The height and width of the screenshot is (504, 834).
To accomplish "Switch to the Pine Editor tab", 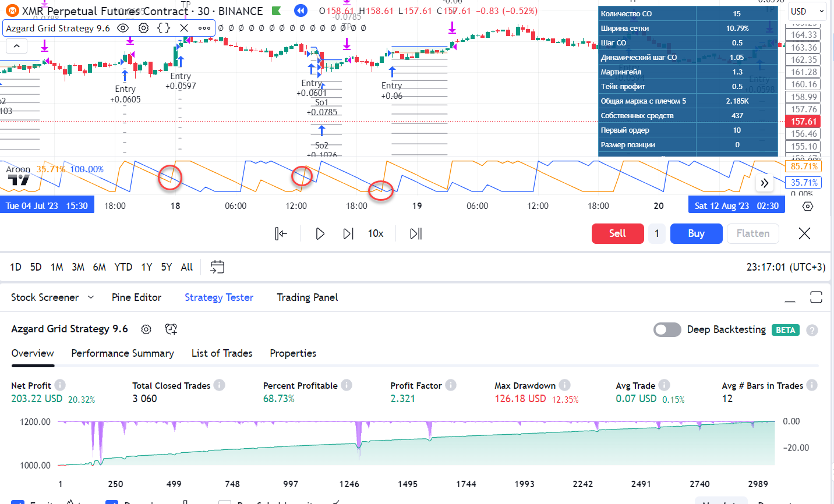I will (137, 297).
